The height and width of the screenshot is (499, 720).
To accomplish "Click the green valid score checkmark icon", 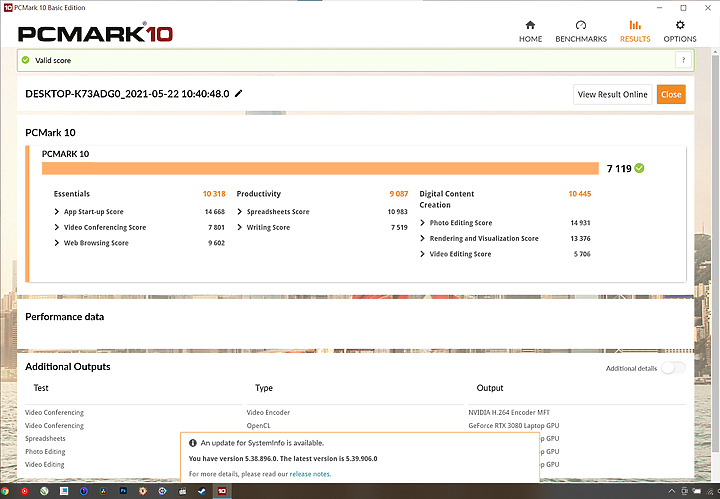I will (x=26, y=60).
